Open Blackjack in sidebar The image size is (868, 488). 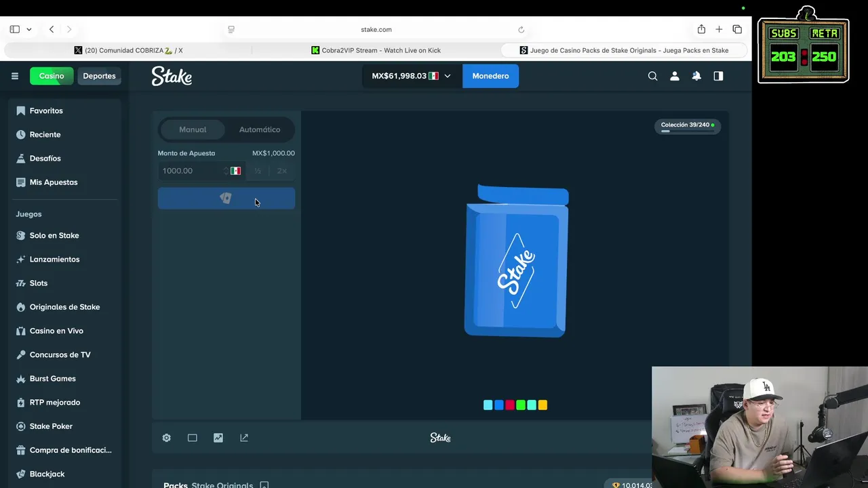(x=66, y=474)
